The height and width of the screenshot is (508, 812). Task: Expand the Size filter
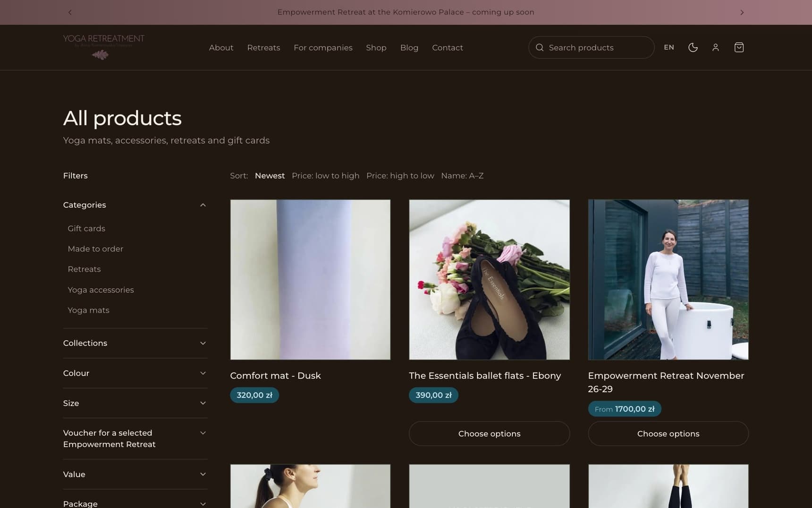tap(135, 403)
